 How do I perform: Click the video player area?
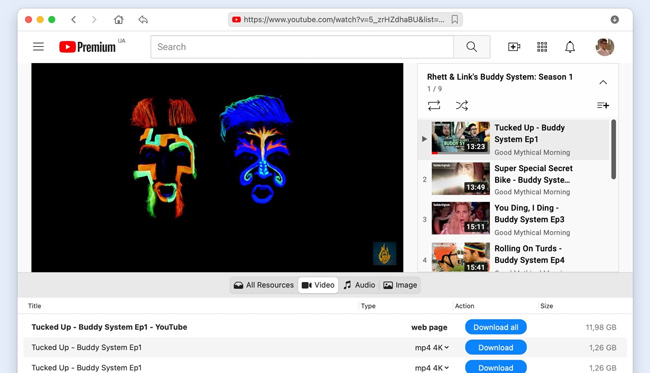[x=217, y=167]
